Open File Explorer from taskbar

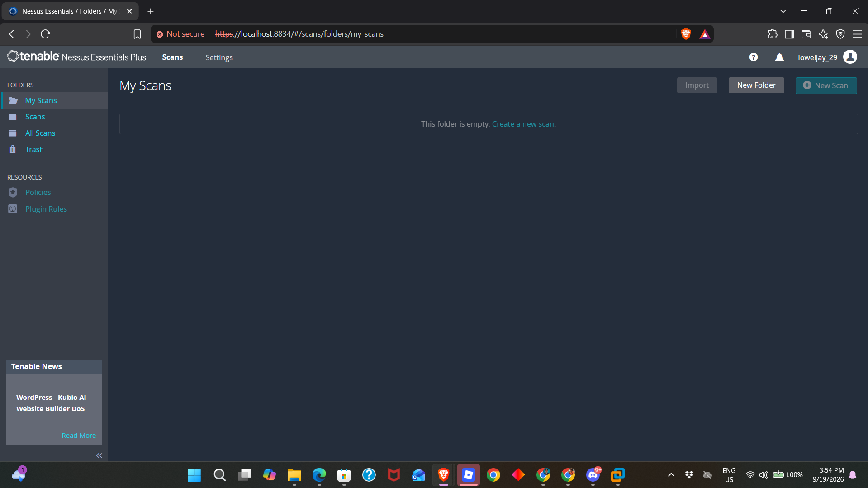294,475
